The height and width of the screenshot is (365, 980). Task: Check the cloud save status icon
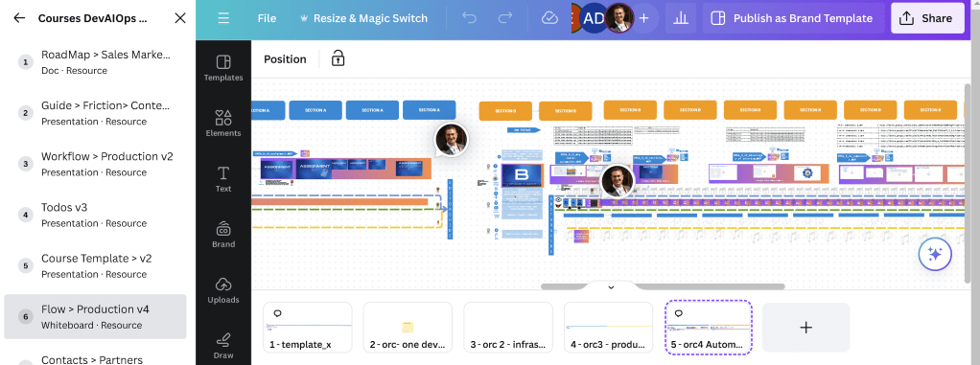pos(549,18)
